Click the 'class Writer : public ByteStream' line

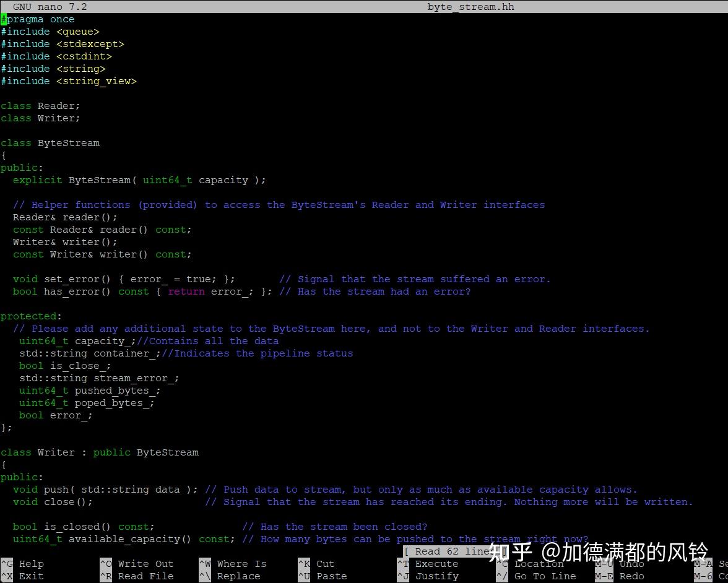100,452
